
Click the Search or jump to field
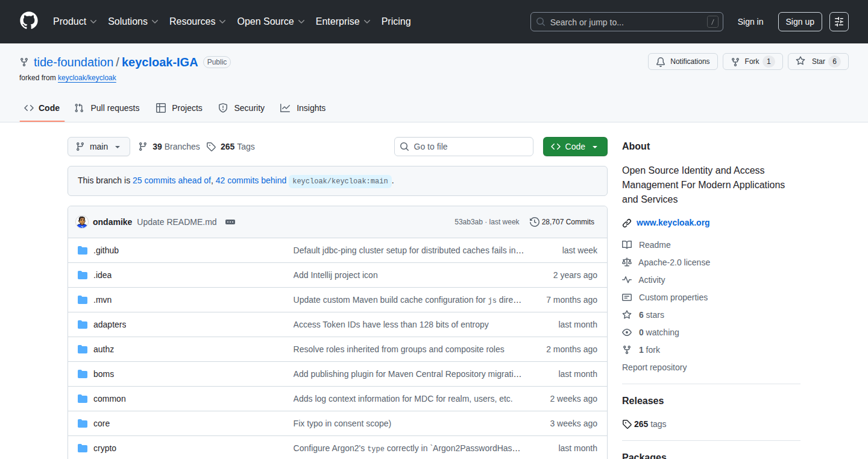pos(627,22)
